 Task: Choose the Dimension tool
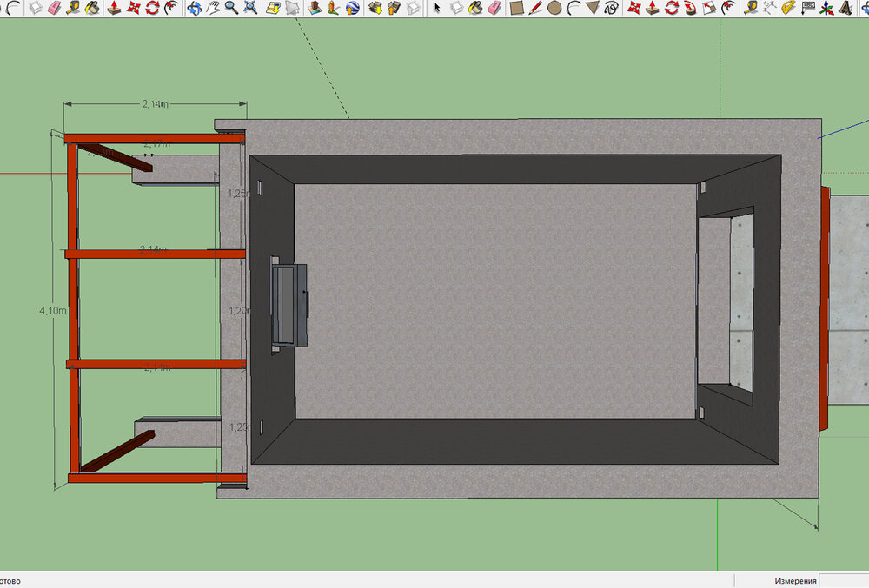click(x=770, y=8)
